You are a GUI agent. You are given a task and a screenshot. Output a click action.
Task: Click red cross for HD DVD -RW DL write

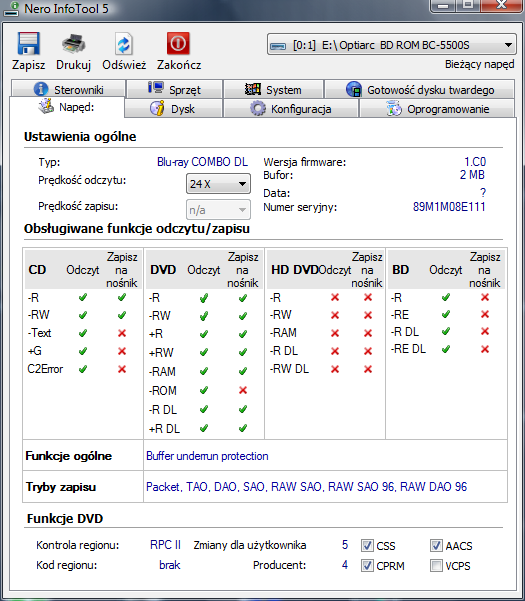[368, 369]
